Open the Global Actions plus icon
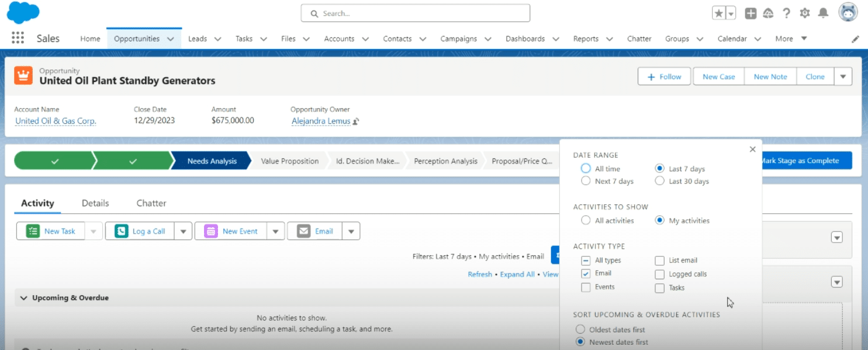This screenshot has height=350, width=868. 751,13
